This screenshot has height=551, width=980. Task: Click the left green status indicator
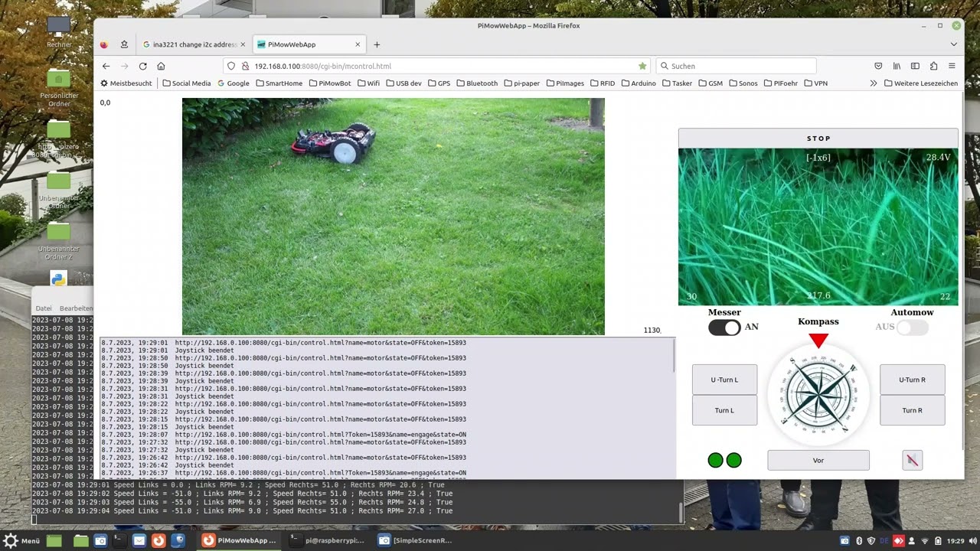click(x=715, y=460)
